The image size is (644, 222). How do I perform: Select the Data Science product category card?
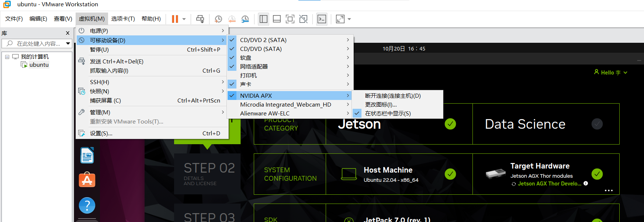coord(546,124)
